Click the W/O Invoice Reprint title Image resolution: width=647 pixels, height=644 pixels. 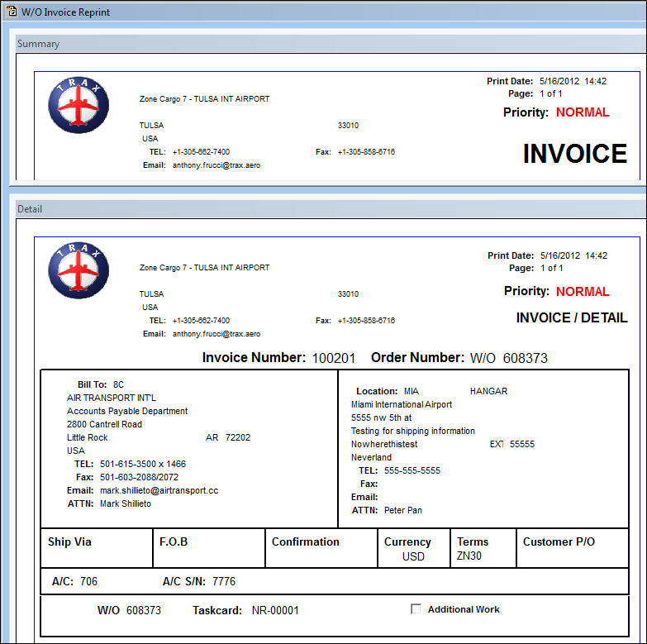coord(65,12)
